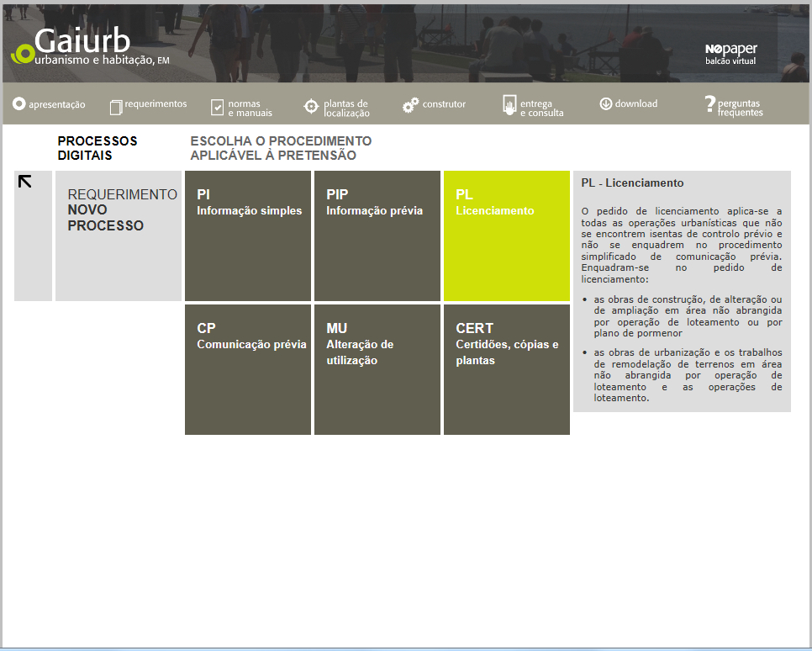Choose the PL Licenciamento tile
The width and height of the screenshot is (812, 651).
[507, 236]
